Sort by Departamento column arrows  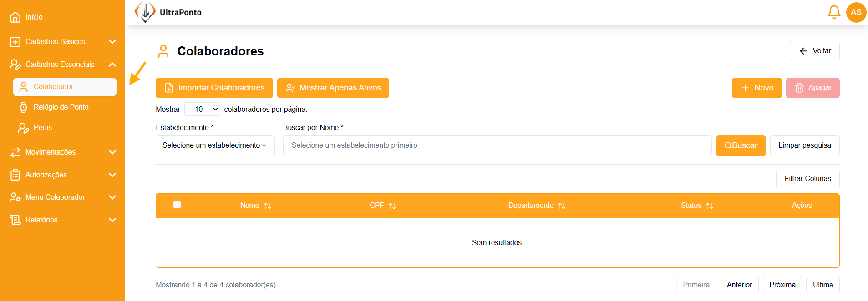562,206
